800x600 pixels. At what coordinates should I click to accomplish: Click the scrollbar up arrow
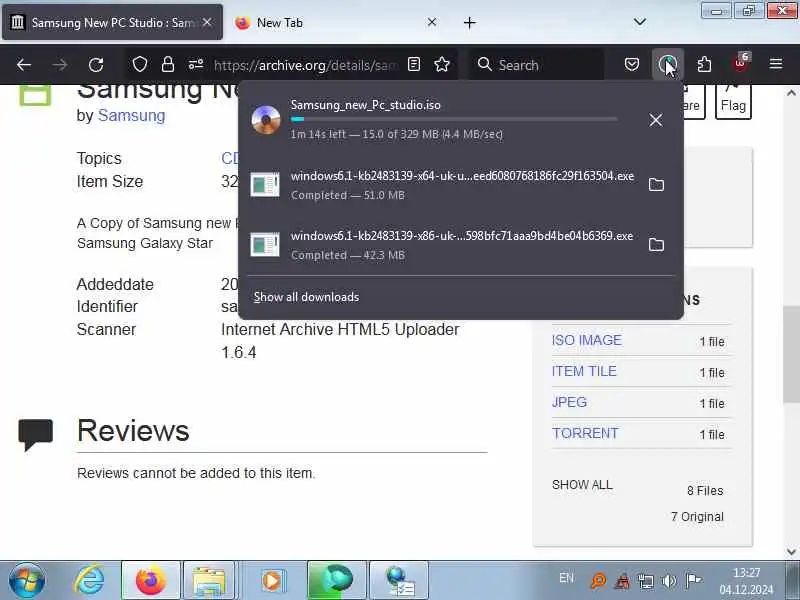[791, 93]
